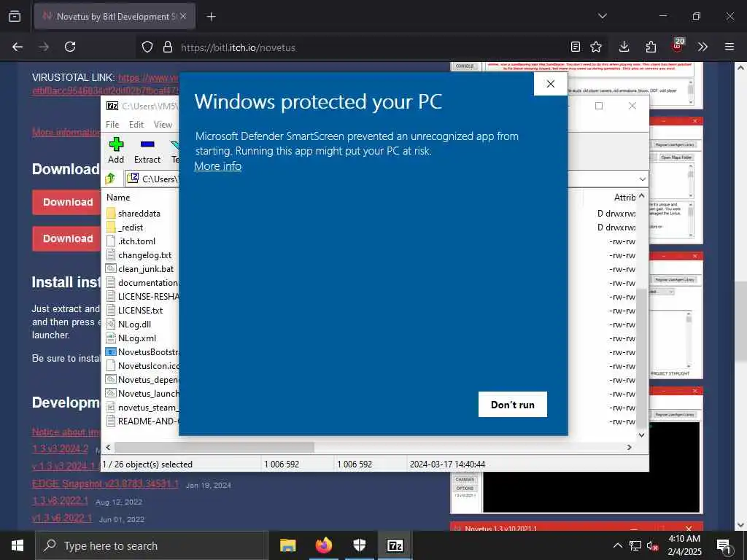Click the Windows Start button
Image resolution: width=747 pixels, height=560 pixels.
pyautogui.click(x=18, y=545)
